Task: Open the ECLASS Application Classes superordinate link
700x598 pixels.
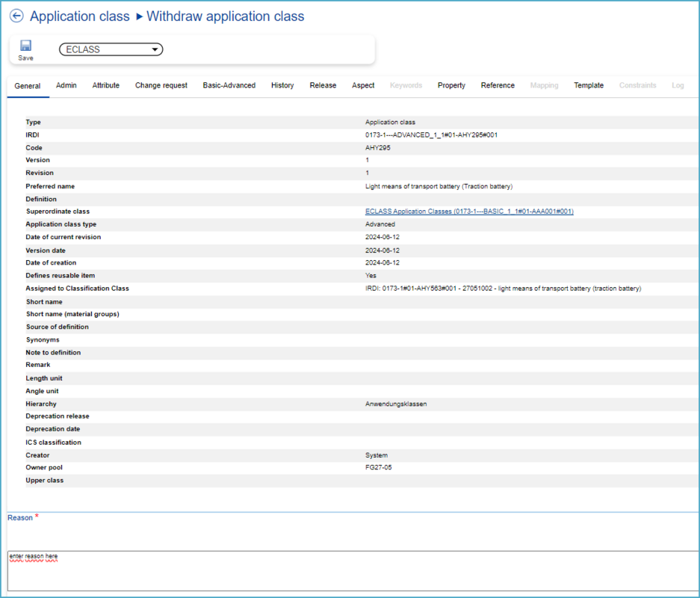Action: click(469, 212)
